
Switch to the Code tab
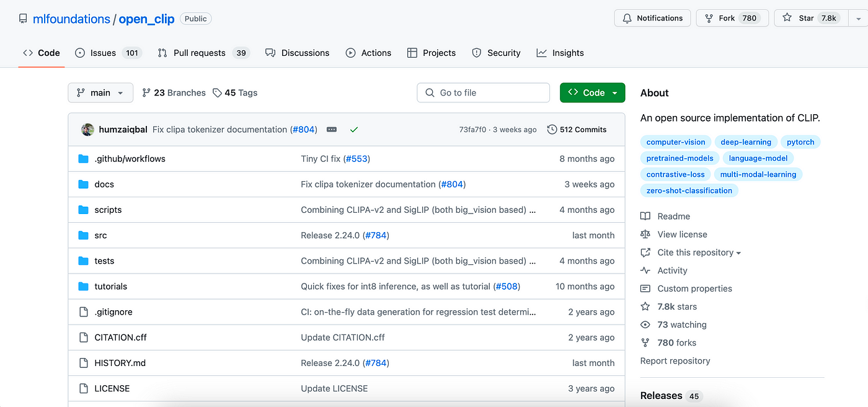(42, 53)
